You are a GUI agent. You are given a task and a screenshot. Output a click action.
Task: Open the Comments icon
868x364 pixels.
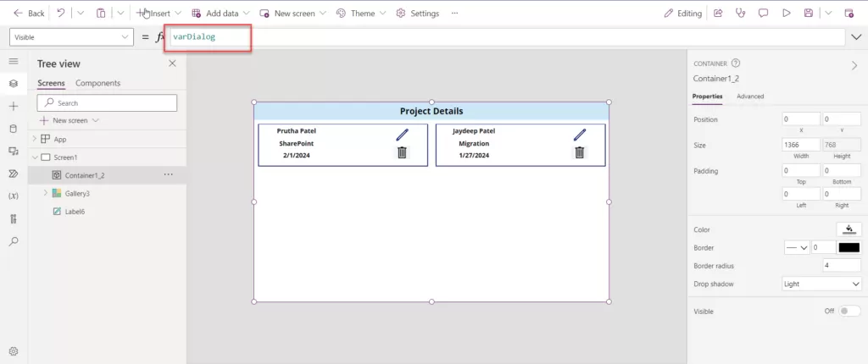pyautogui.click(x=764, y=14)
